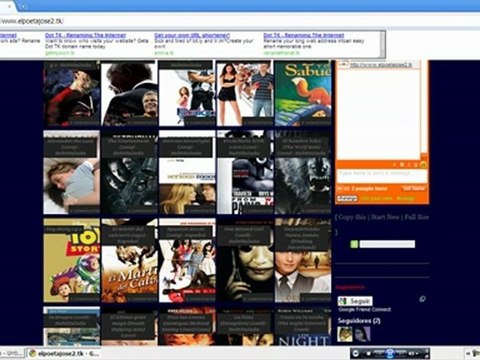Click the 'Manage' link in chat widget

click(x=406, y=198)
